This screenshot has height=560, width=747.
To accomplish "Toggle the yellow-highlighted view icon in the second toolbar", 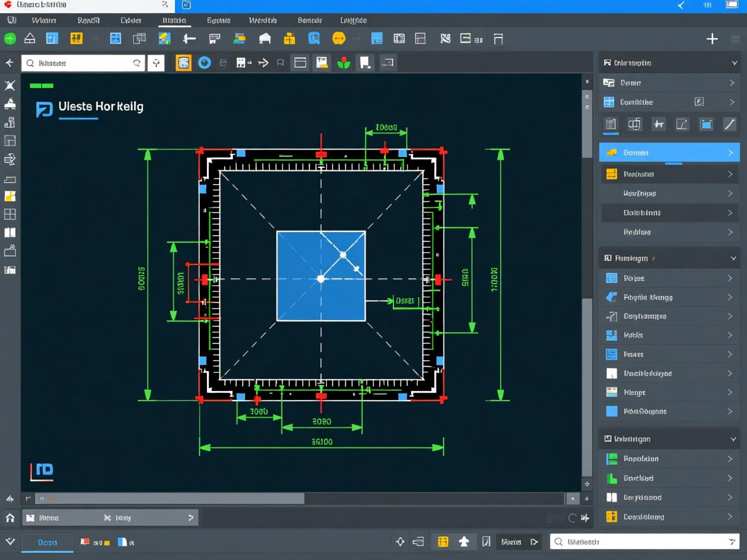I will point(184,63).
